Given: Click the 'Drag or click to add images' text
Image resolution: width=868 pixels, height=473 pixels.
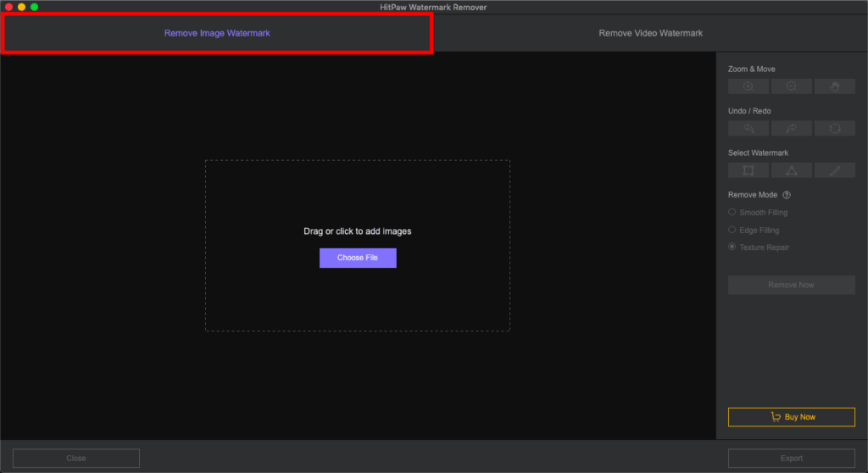Looking at the screenshot, I should (x=358, y=231).
